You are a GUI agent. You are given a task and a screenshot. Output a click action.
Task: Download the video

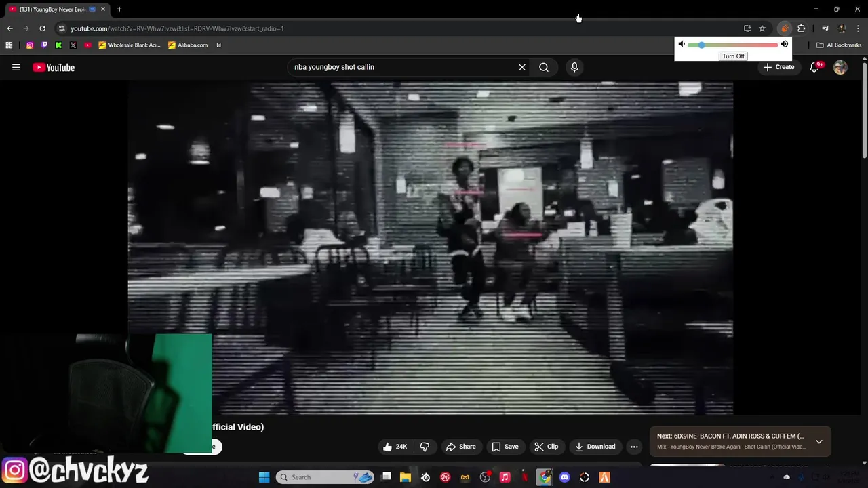pos(595,447)
